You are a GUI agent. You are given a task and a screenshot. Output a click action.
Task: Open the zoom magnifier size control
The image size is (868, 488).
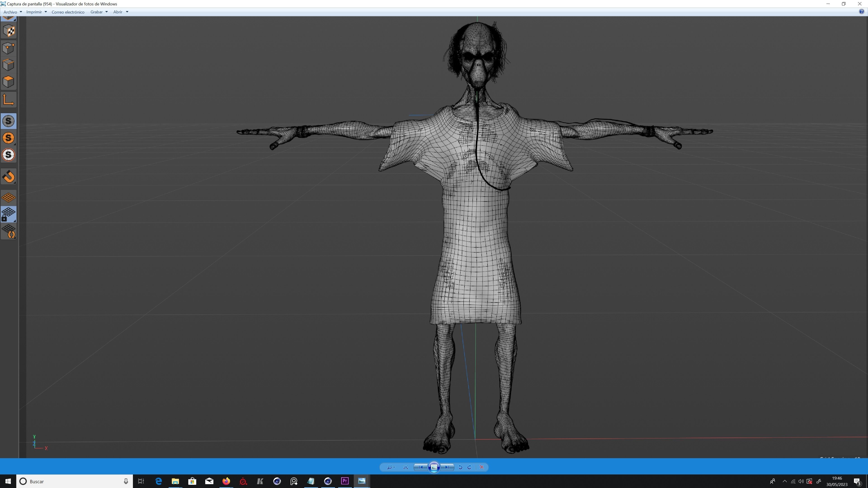pyautogui.click(x=391, y=467)
